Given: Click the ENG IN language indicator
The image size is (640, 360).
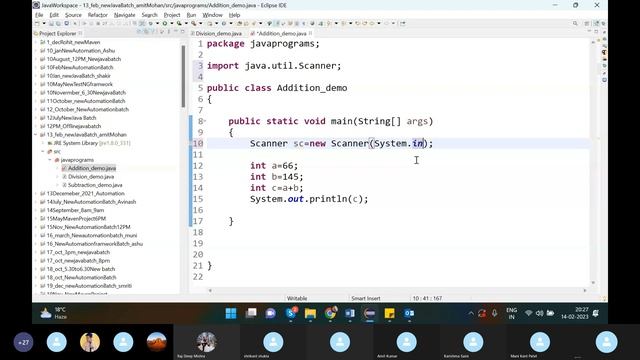Looking at the screenshot, I should coord(511,313).
